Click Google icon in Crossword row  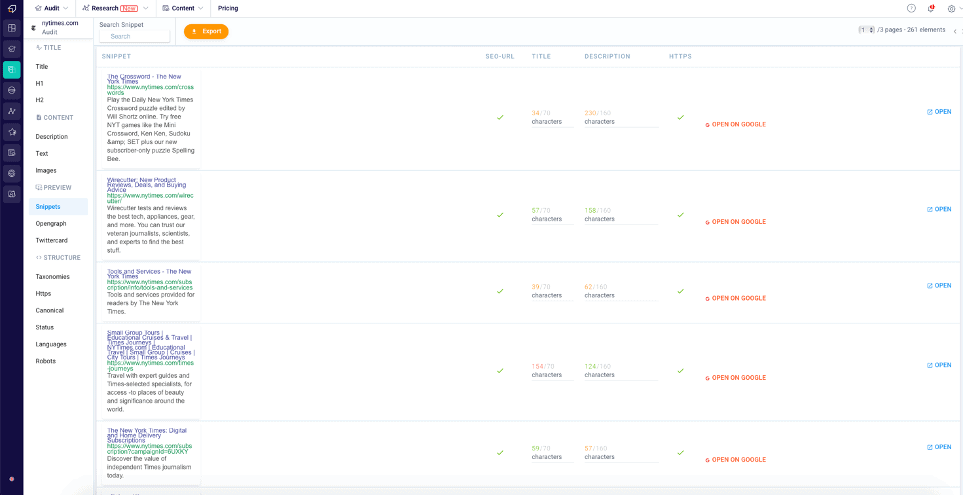click(708, 125)
